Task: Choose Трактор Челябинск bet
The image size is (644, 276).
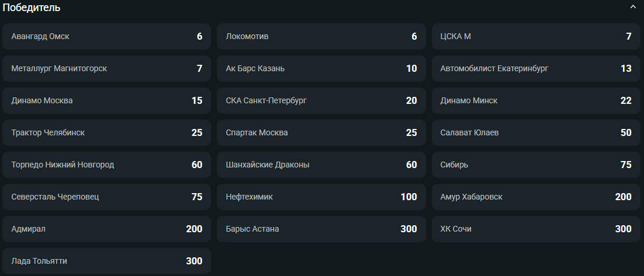Action: 107,133
